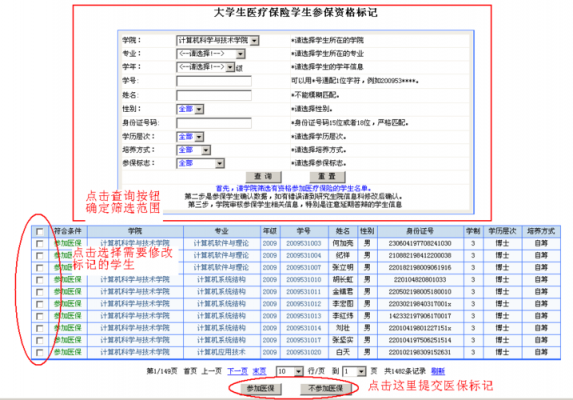The height and width of the screenshot is (400, 573).
Task: Submit with the 参加医保 button below the table
Action: tap(261, 389)
